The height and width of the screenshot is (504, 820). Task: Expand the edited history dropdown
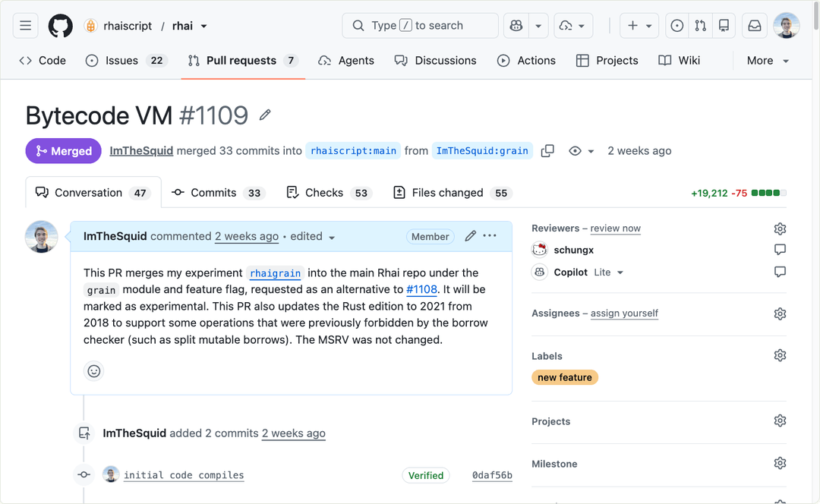point(312,236)
